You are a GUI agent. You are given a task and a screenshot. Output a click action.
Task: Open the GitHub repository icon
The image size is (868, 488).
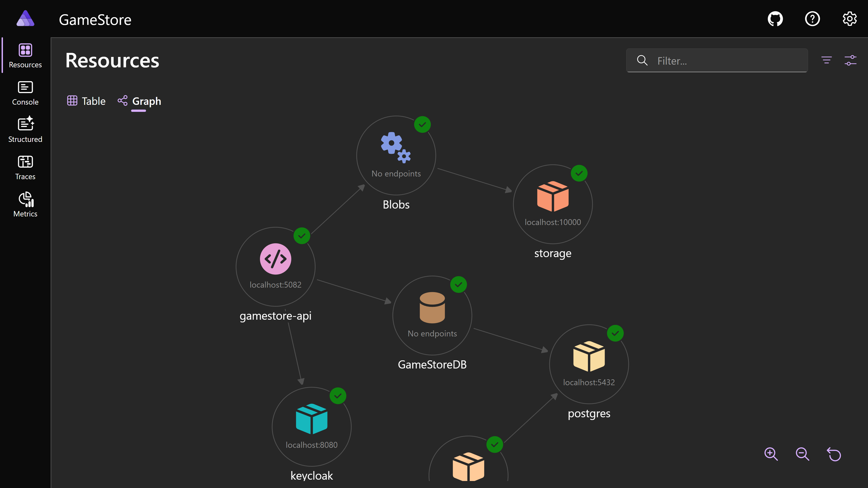pos(775,19)
